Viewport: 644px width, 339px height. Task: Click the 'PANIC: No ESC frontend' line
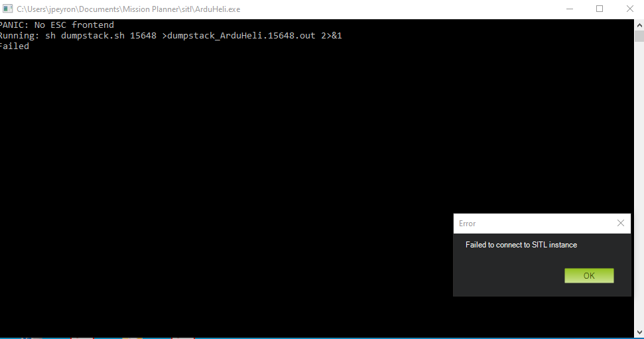(56, 25)
